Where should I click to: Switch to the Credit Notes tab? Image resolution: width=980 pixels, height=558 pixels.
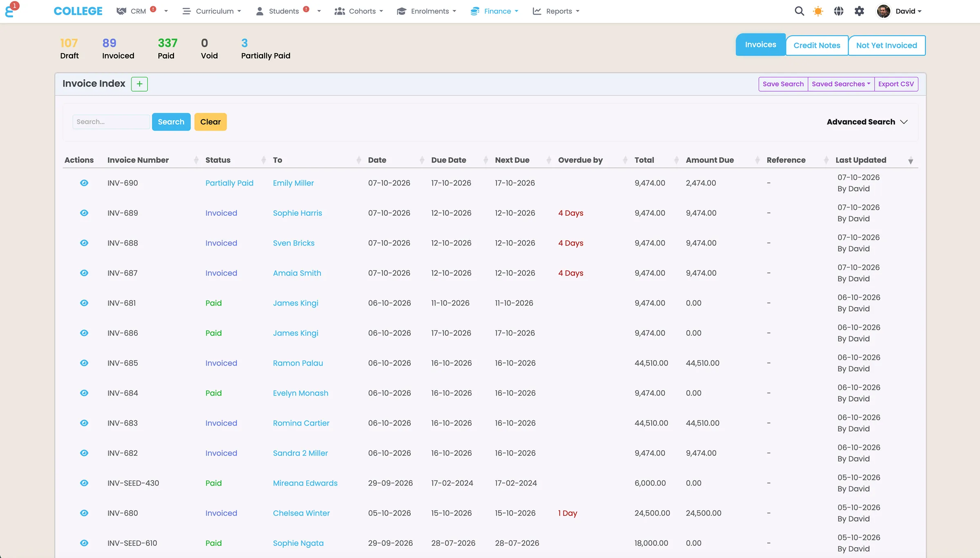pos(817,45)
